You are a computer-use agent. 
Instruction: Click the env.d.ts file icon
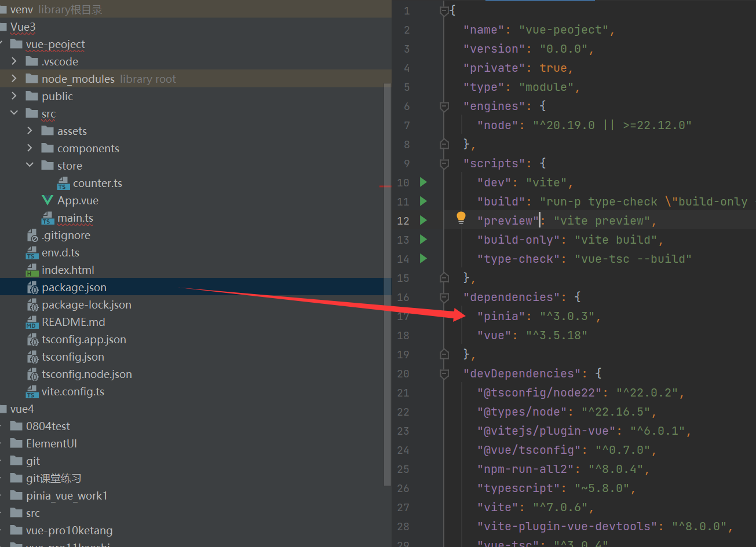click(x=32, y=253)
